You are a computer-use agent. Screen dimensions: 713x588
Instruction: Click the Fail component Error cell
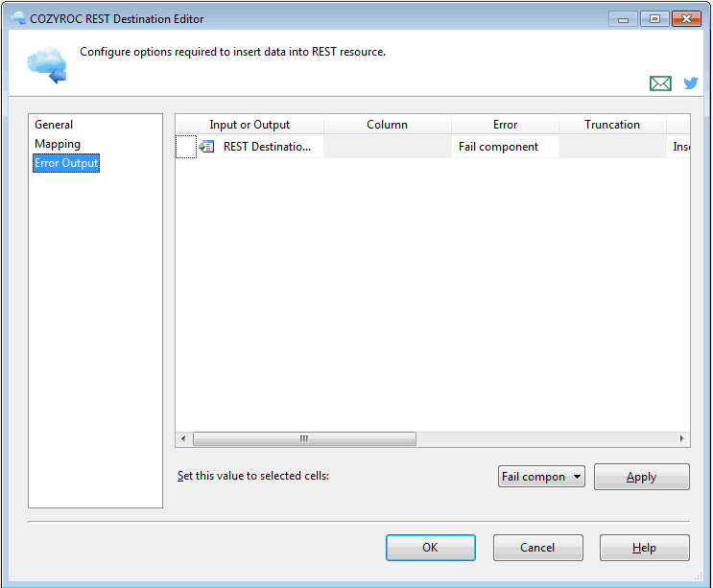(x=505, y=147)
